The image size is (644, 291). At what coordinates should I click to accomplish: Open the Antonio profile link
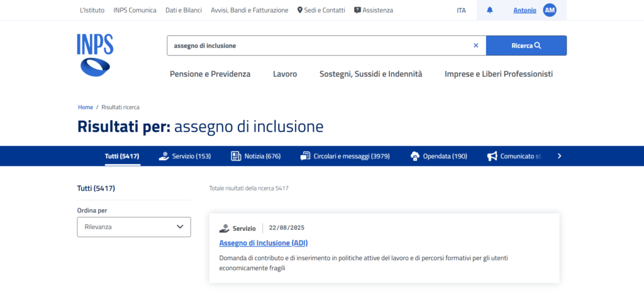pyautogui.click(x=525, y=10)
